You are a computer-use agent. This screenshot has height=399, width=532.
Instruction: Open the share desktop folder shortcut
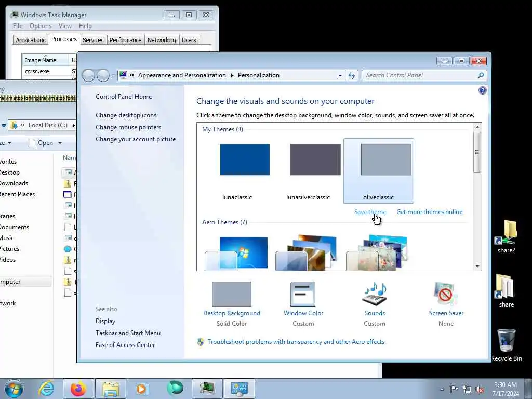[506, 291]
